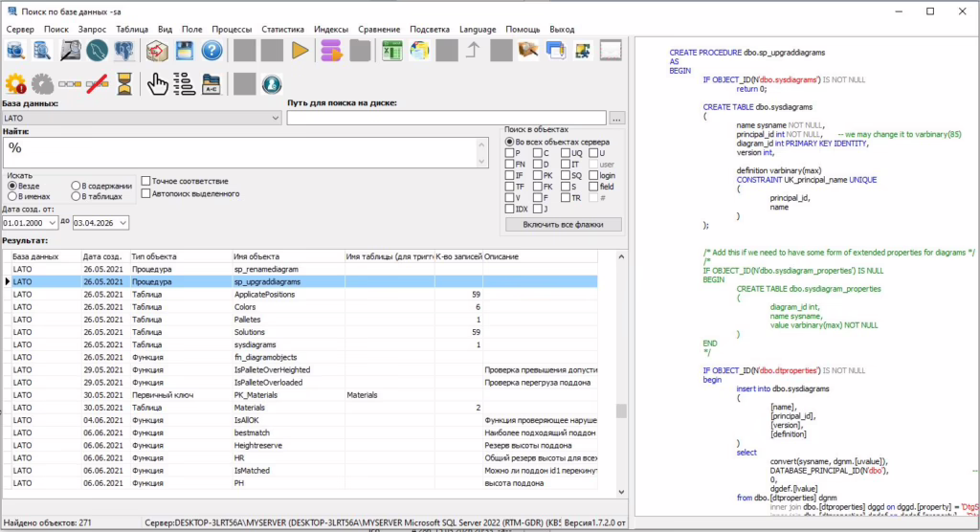Click the hourglass icon
The height and width of the screenshot is (532, 980).
click(124, 84)
